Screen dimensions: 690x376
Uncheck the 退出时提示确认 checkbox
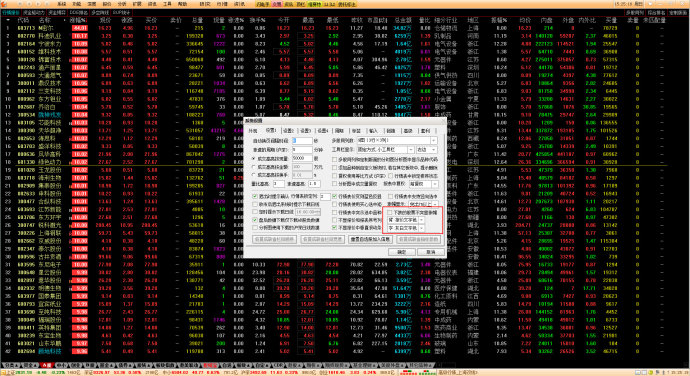point(255,196)
